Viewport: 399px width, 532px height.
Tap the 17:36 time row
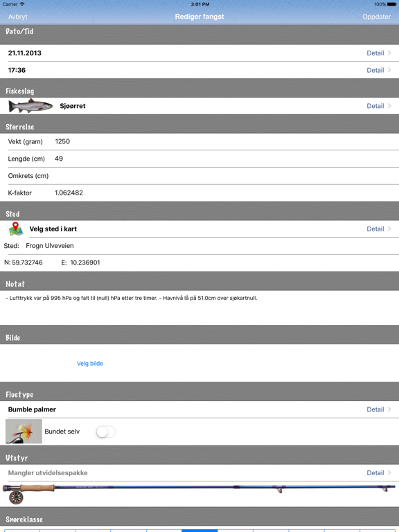(x=199, y=70)
